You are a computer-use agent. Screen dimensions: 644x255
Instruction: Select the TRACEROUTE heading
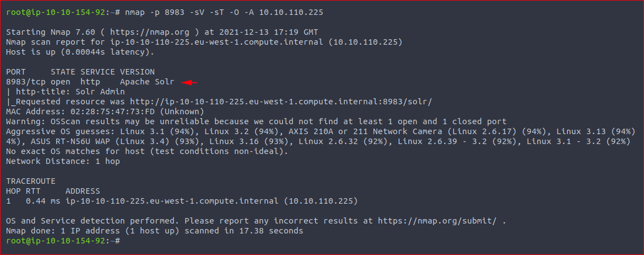click(x=31, y=182)
